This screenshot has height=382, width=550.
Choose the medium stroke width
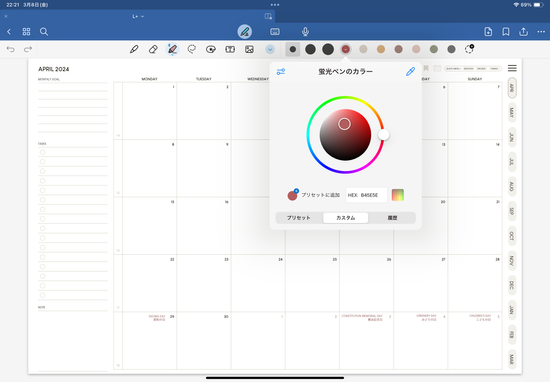[310, 49]
